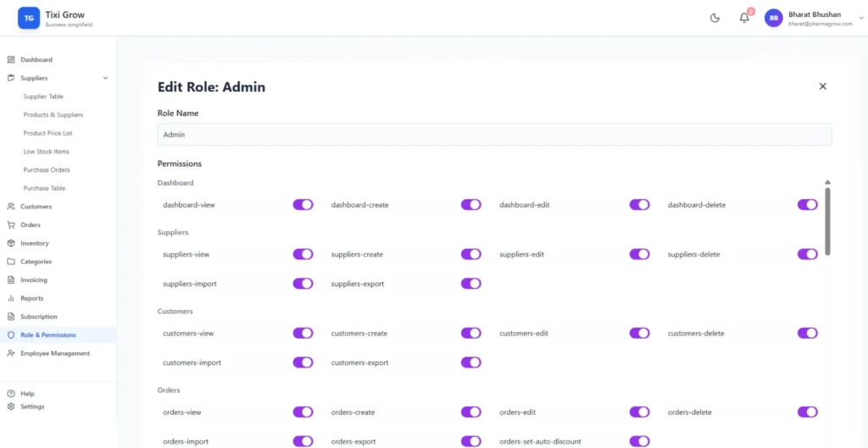Disable the dashboard-delete permission toggle
Viewport: 868px width, 448px height.
(807, 205)
